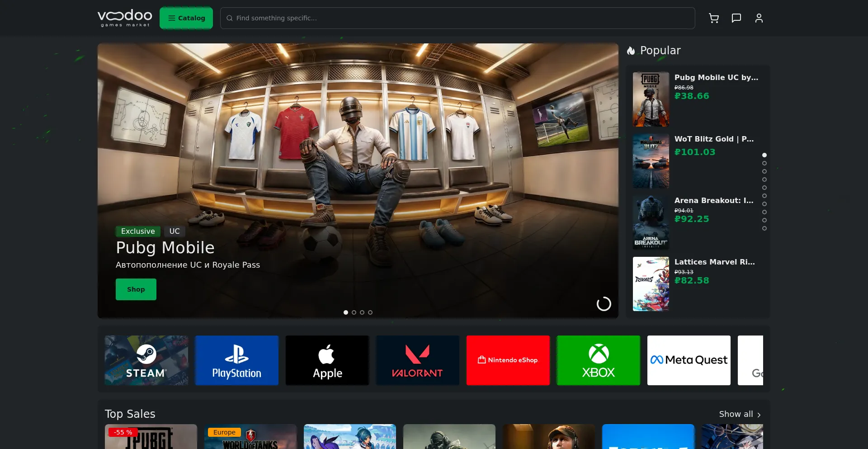Viewport: 868px width, 449px height.
Task: Click the 'Lattices Marvel Ri...' product title
Action: [x=715, y=262]
